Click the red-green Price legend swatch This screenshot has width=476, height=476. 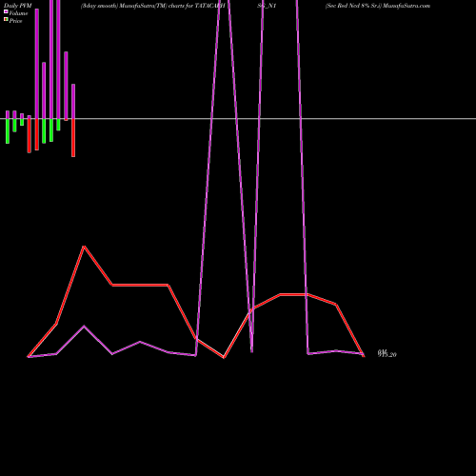(6, 20)
